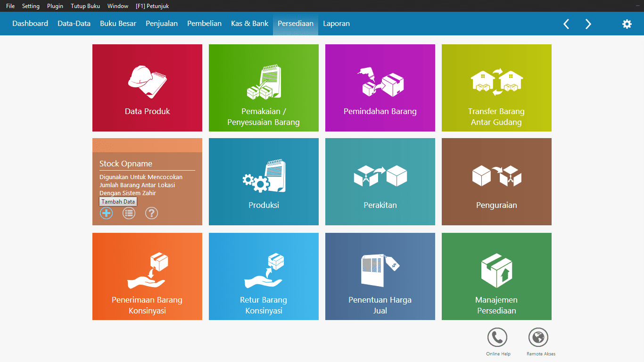Open the settings gear in the top bar
The image size is (644, 362).
tap(627, 24)
